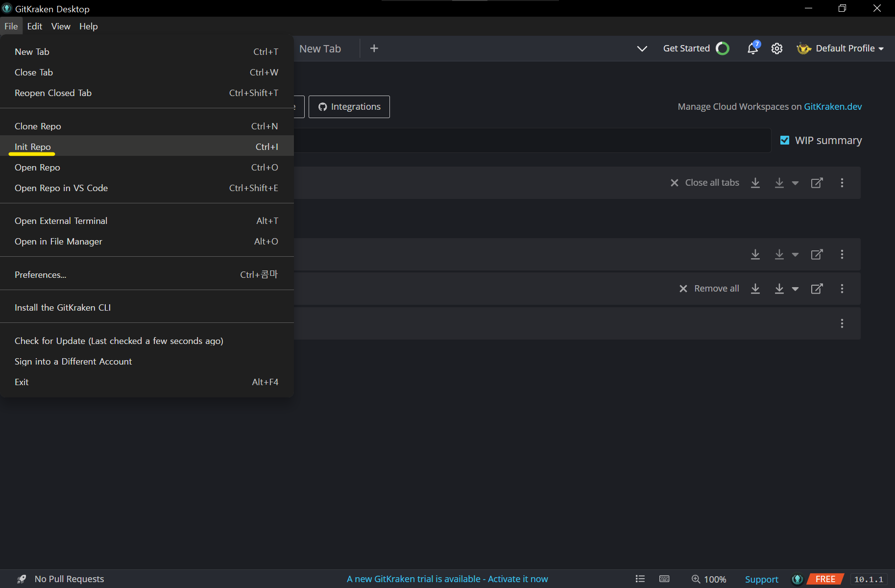The width and height of the screenshot is (895, 588).
Task: Open the Edit menu
Action: (x=35, y=26)
